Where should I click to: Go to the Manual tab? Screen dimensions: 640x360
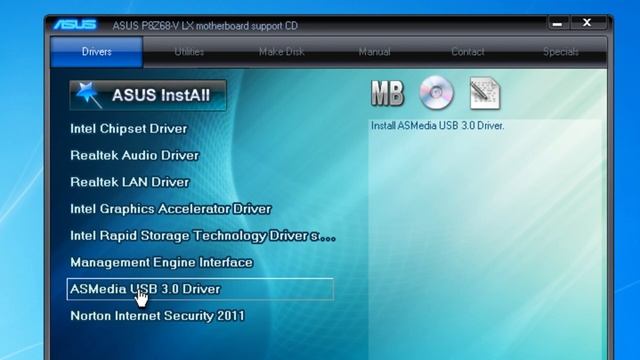click(x=375, y=52)
